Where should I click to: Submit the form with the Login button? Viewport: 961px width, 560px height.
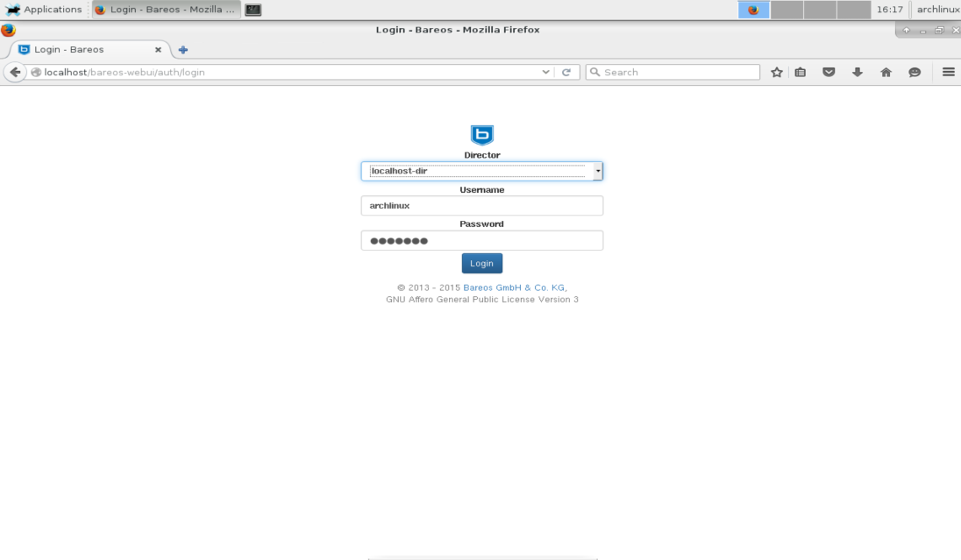coord(481,264)
